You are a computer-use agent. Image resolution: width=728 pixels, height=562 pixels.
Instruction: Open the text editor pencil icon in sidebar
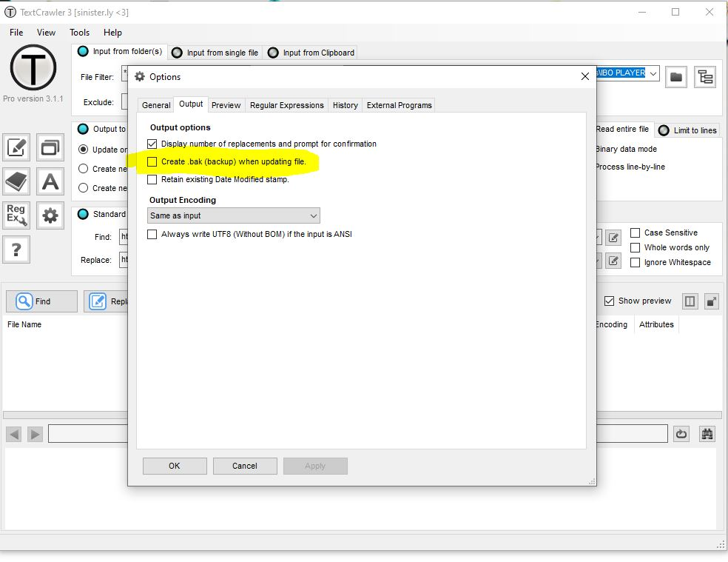16,148
